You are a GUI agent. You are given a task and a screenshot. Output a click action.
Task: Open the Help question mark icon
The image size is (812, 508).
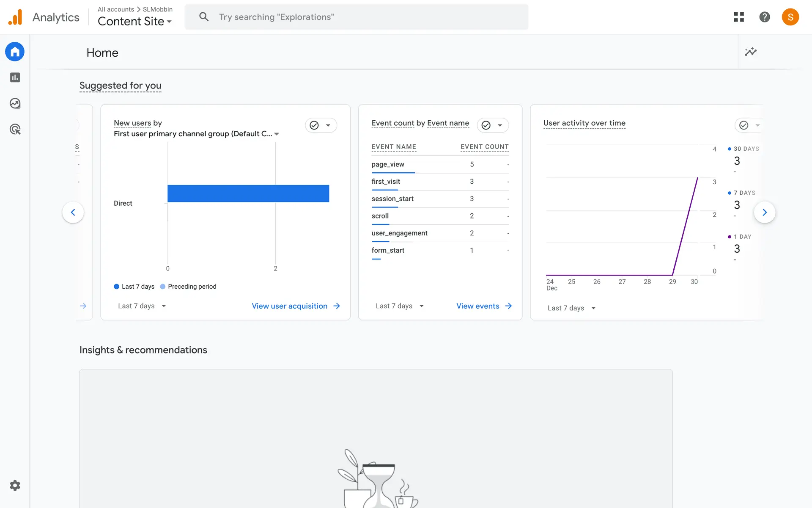(764, 17)
